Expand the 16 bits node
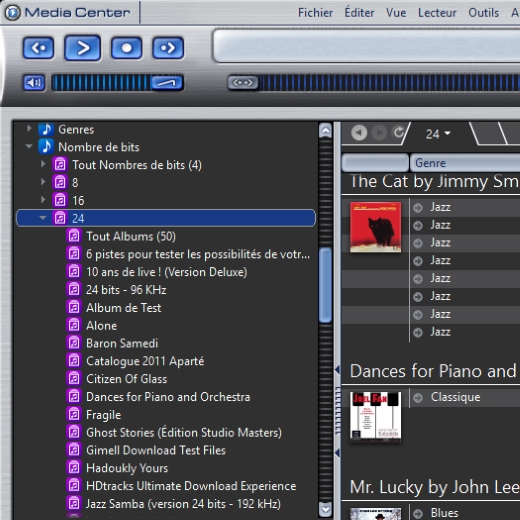This screenshot has width=520, height=520. coord(43,200)
